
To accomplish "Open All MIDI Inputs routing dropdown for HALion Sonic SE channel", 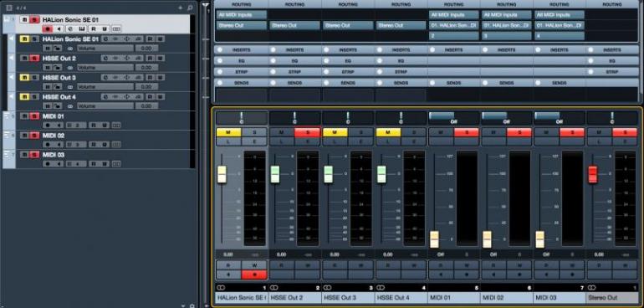I will tap(242, 15).
